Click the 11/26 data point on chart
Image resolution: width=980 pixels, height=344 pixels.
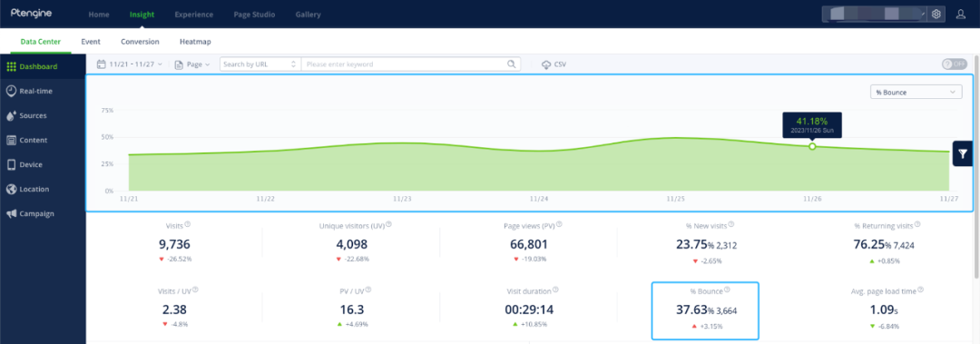coord(812,146)
